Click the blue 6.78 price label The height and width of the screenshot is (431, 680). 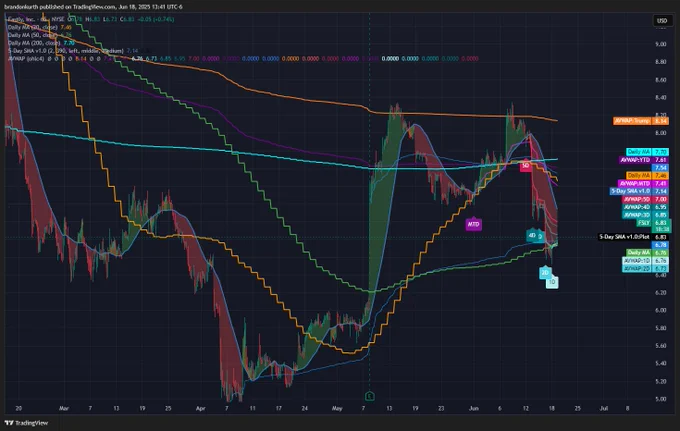pos(660,245)
